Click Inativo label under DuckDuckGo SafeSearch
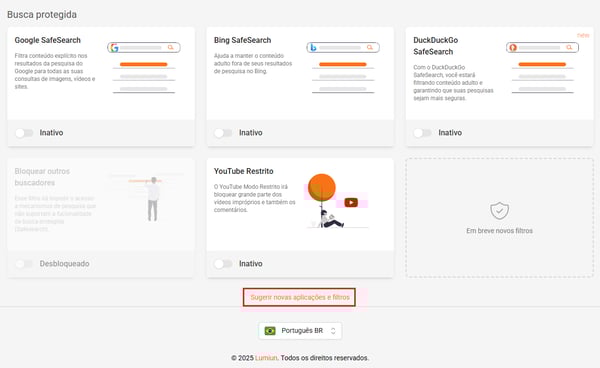 (x=450, y=133)
